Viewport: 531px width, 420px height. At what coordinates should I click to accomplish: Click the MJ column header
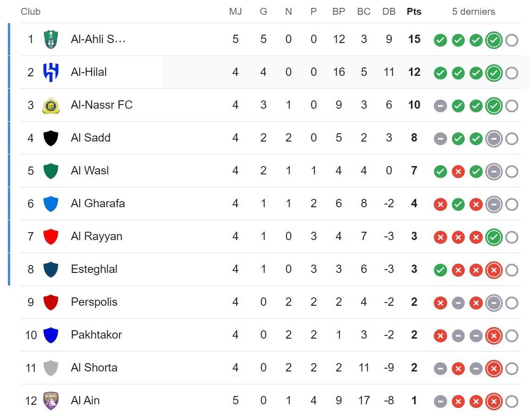[x=236, y=12]
